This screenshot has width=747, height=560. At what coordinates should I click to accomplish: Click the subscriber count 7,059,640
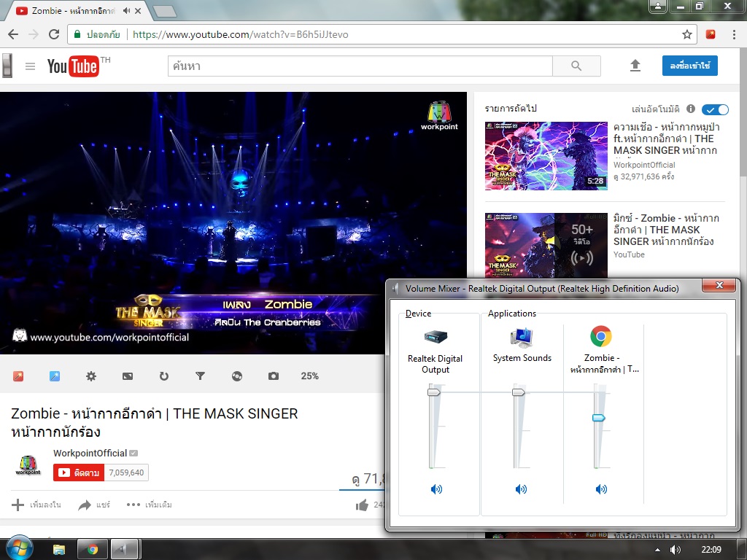tap(126, 472)
